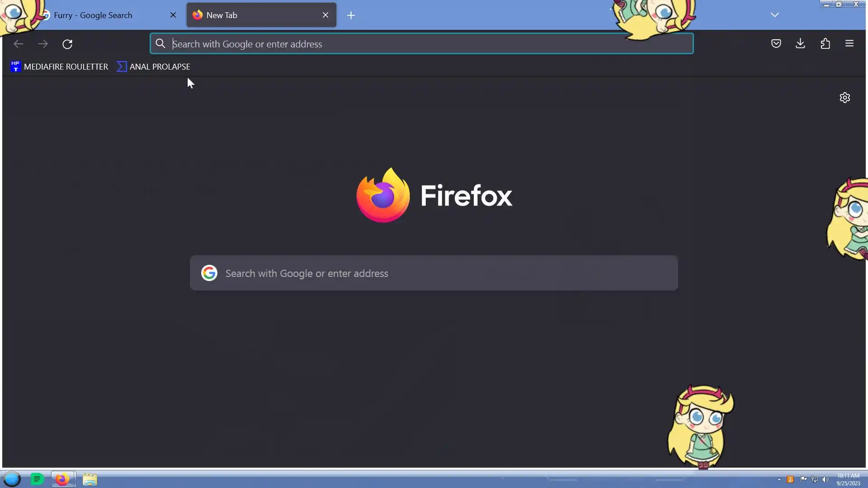This screenshot has height=488, width=868.
Task: Open the MEDIAFIRE ROULETTER bookmark
Action: coord(59,67)
